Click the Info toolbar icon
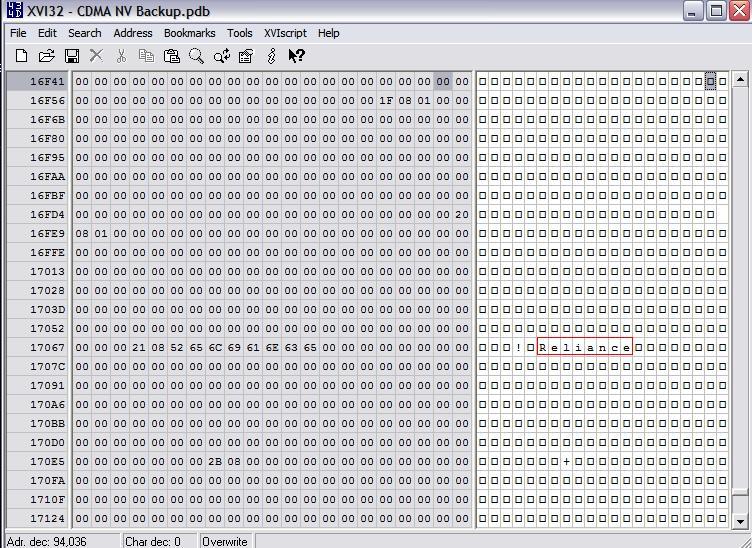Viewport: 752px width, 548px height. (271, 56)
